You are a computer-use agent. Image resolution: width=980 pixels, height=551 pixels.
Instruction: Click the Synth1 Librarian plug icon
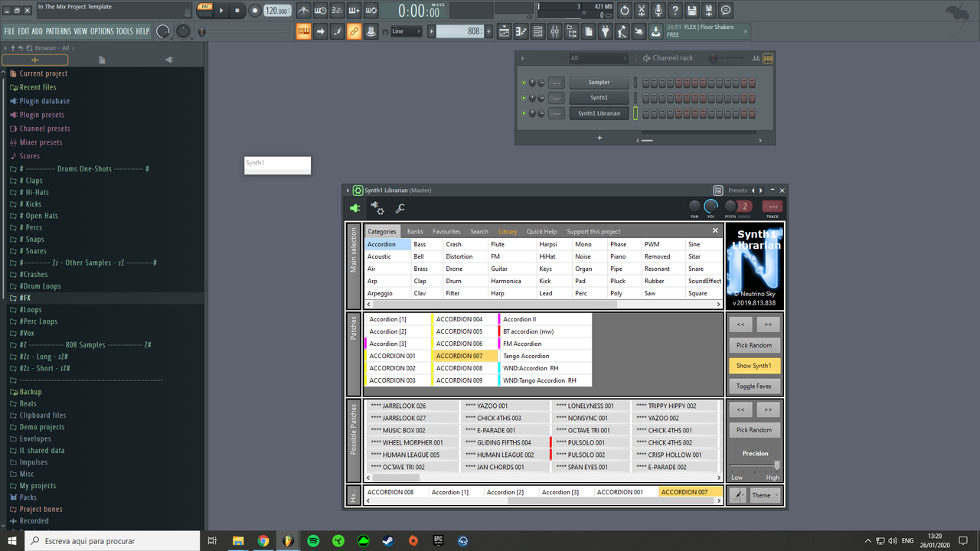point(354,208)
